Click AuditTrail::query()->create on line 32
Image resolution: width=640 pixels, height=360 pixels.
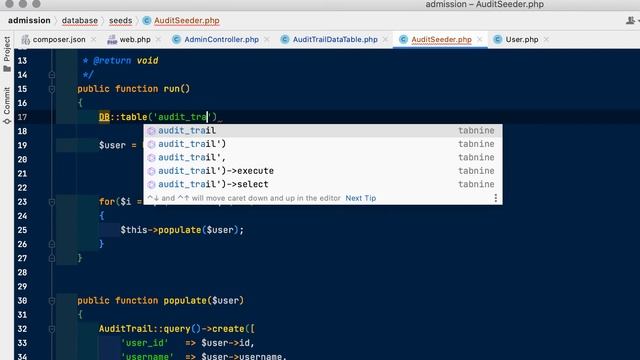[x=171, y=329]
